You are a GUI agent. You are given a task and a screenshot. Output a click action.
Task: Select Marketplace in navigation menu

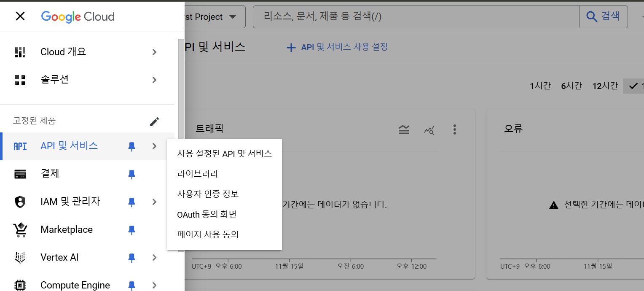pyautogui.click(x=87, y=230)
